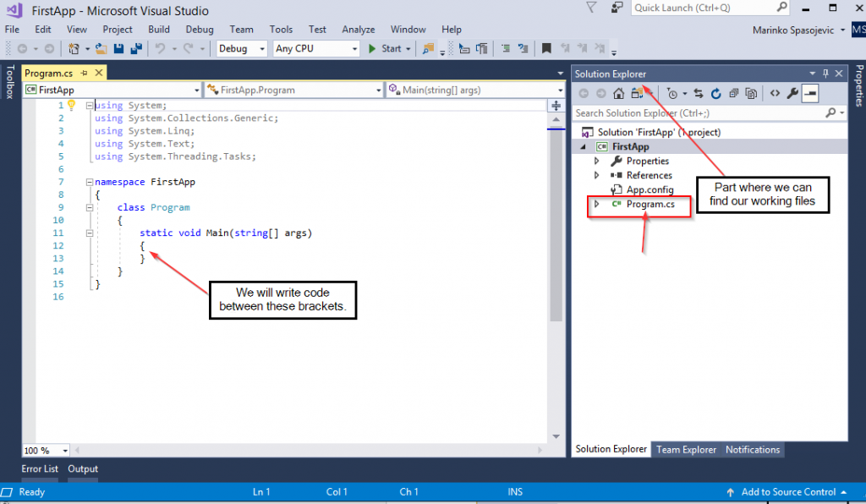Image resolution: width=866 pixels, height=504 pixels.
Task: Click the Save All toolbar icon
Action: click(136, 48)
